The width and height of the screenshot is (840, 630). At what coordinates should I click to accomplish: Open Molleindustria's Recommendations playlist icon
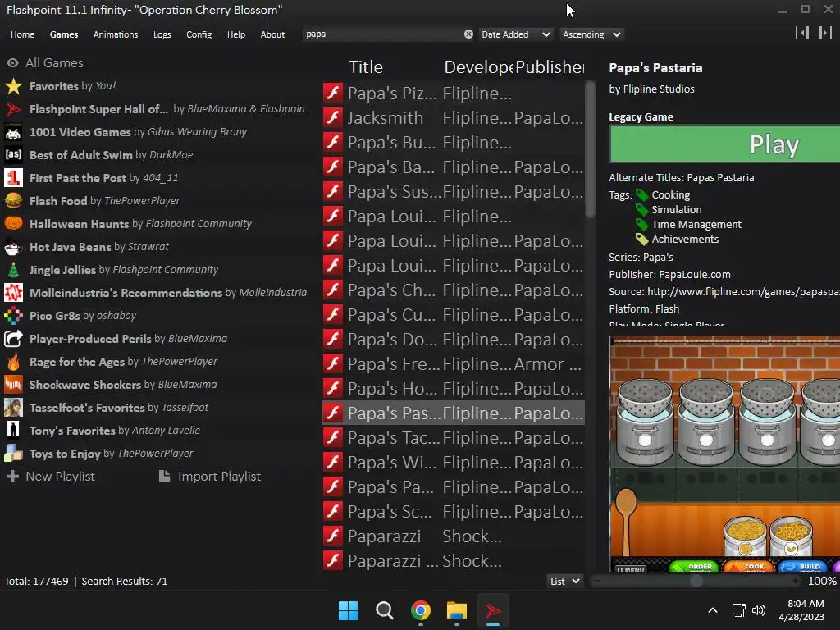click(13, 293)
